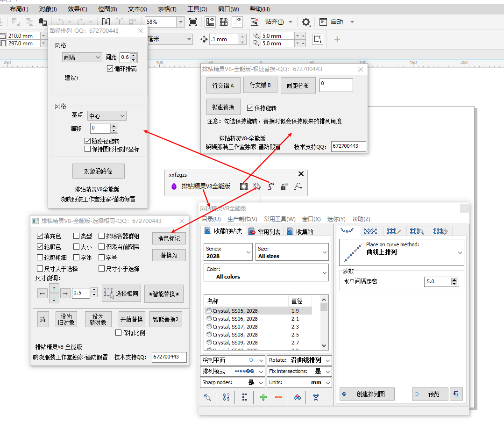Screen dimensions: 504x437
Task: Toggle the 保持旋转 checkbox
Action: click(250, 108)
